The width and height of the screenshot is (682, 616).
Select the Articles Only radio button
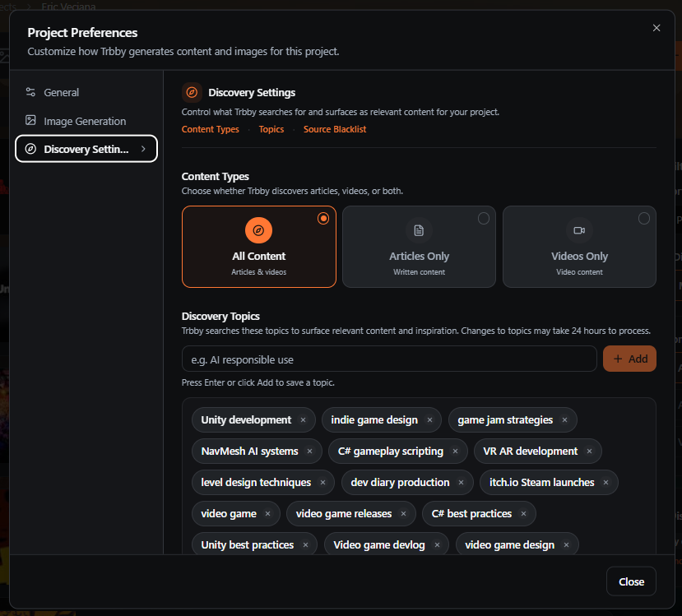[484, 218]
